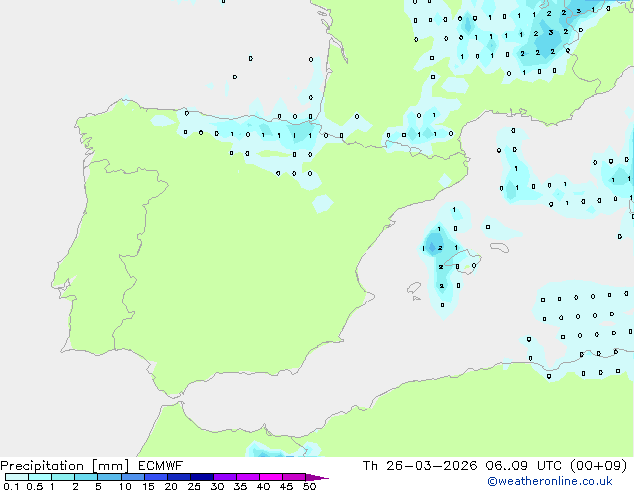Click the "Precipitation" title text
634x490 pixels.
click(42, 466)
